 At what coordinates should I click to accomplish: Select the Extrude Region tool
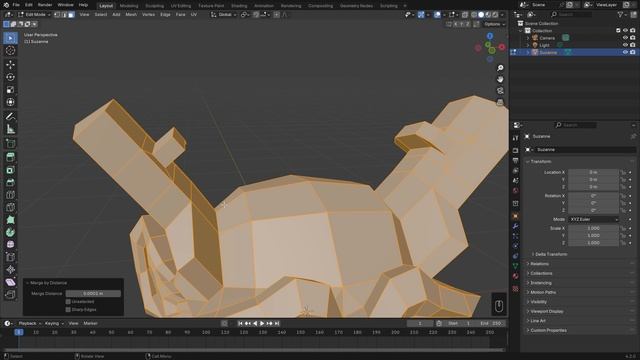coord(11,157)
